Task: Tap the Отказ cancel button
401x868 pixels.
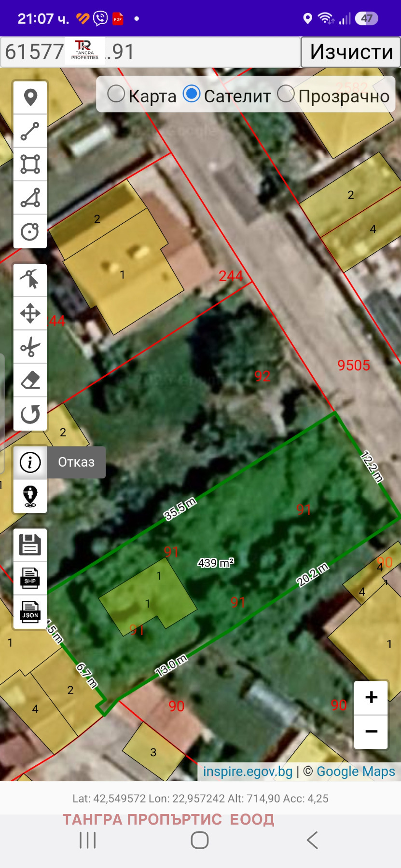Action: point(76,462)
